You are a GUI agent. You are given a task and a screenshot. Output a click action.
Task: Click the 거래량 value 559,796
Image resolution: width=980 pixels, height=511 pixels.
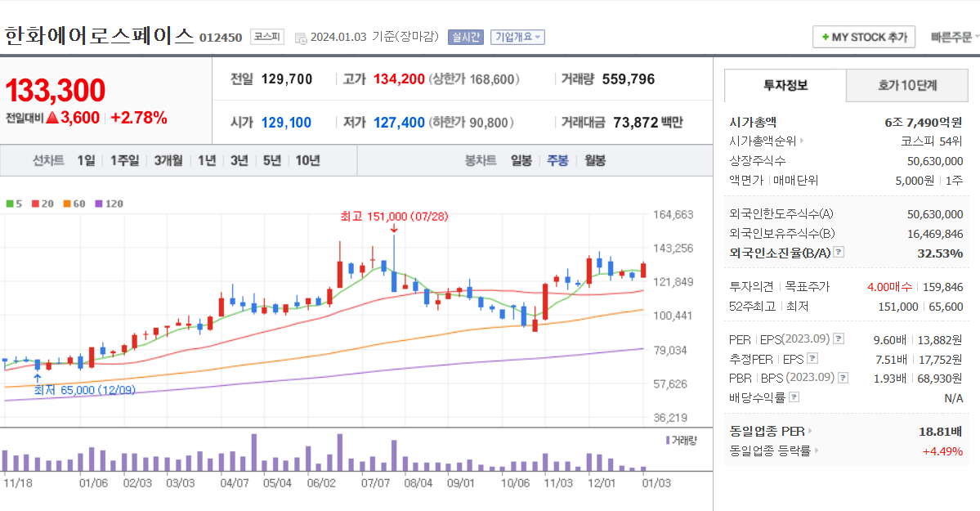click(x=628, y=79)
